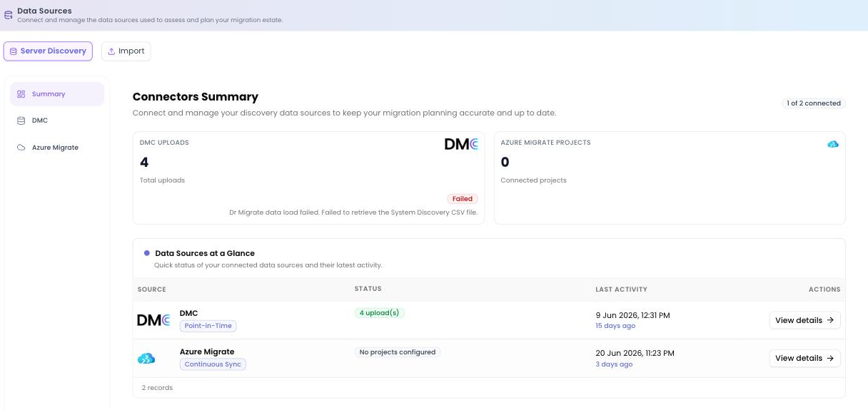Click the 'No projects configured' status badge
This screenshot has width=868, height=410.
(x=398, y=352)
